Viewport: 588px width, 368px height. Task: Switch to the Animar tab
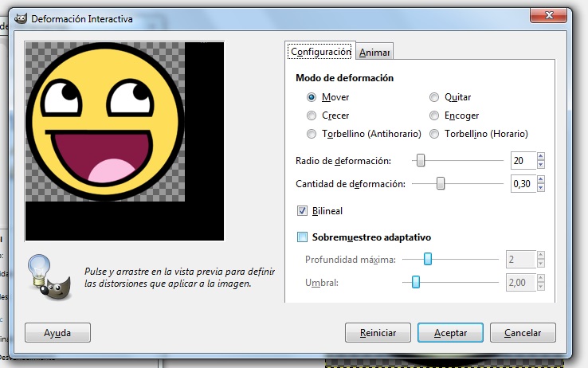click(x=374, y=52)
